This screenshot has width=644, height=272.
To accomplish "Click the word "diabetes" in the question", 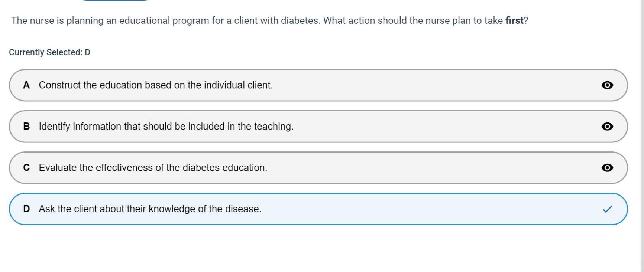I will tap(300, 20).
